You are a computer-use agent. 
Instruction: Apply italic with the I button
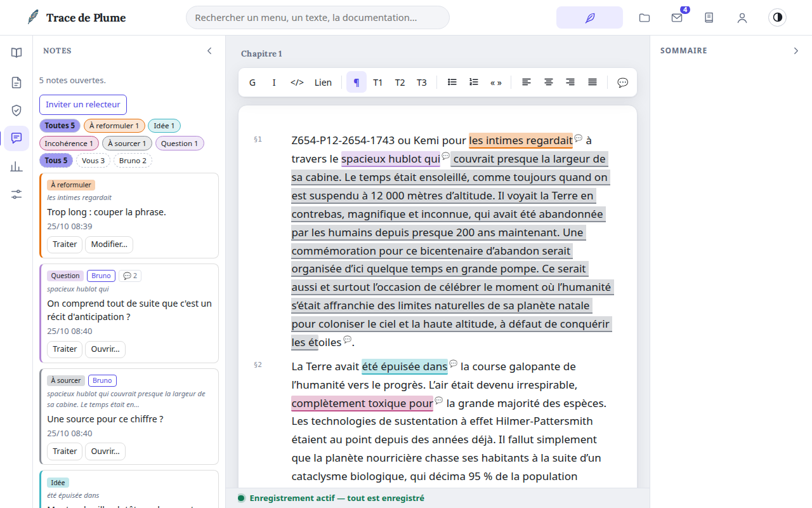click(274, 82)
